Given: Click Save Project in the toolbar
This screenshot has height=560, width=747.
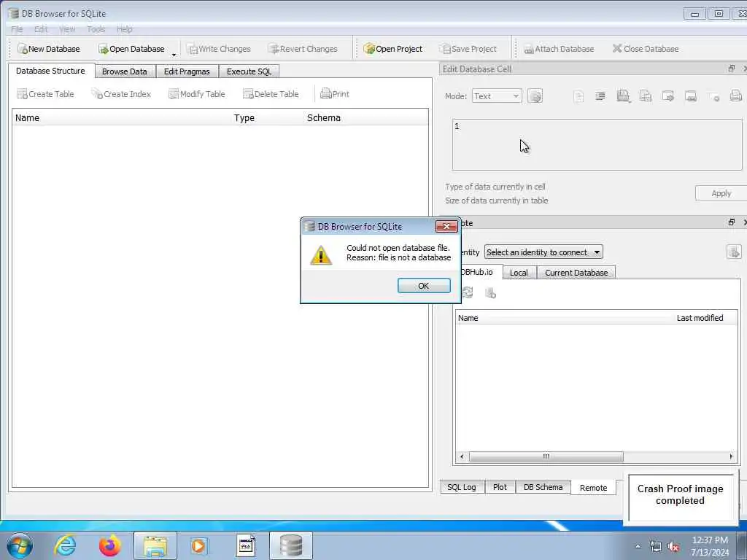Looking at the screenshot, I should coord(468,49).
